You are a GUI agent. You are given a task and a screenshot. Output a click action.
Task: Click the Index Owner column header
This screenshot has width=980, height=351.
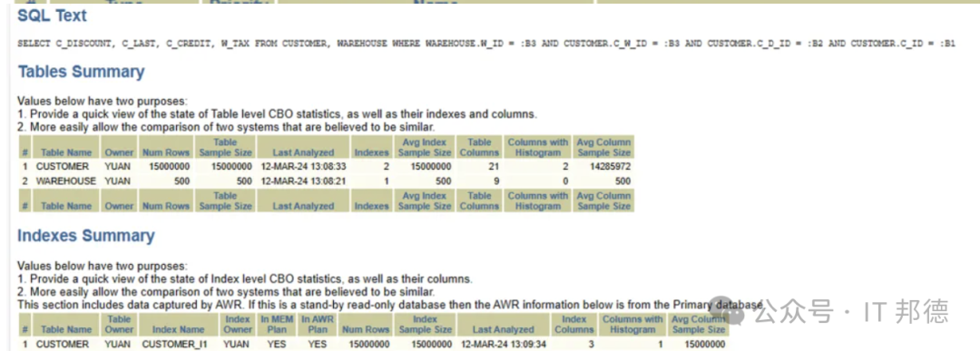click(x=238, y=324)
